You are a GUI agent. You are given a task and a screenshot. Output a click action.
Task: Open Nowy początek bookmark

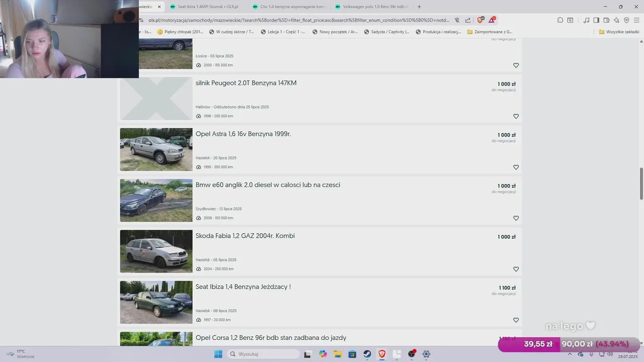tap(335, 32)
